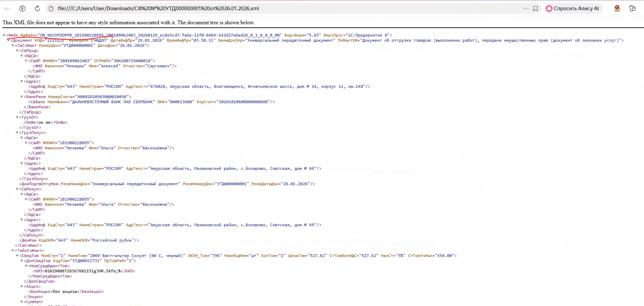Collapse the Документ node

(8, 40)
